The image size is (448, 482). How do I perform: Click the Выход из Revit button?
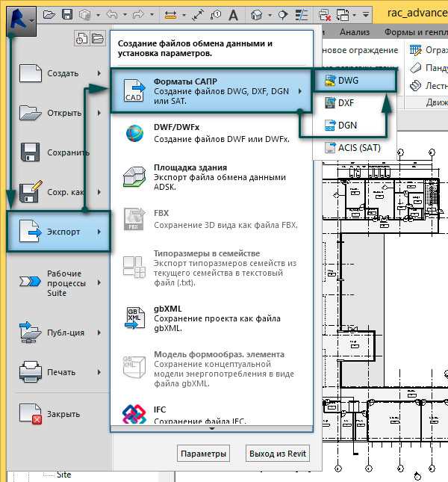click(x=278, y=454)
